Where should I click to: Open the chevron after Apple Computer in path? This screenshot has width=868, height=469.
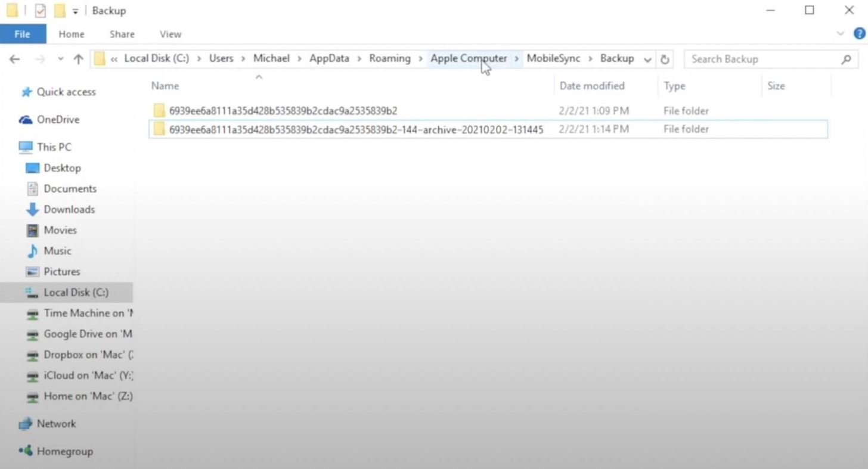coord(517,59)
